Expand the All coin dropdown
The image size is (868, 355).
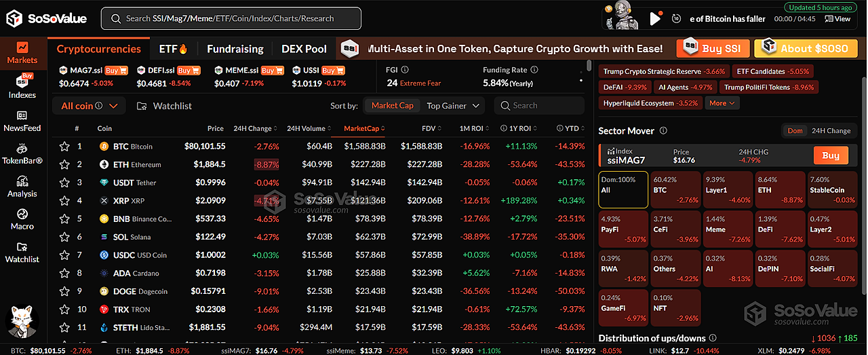pyautogui.click(x=89, y=106)
